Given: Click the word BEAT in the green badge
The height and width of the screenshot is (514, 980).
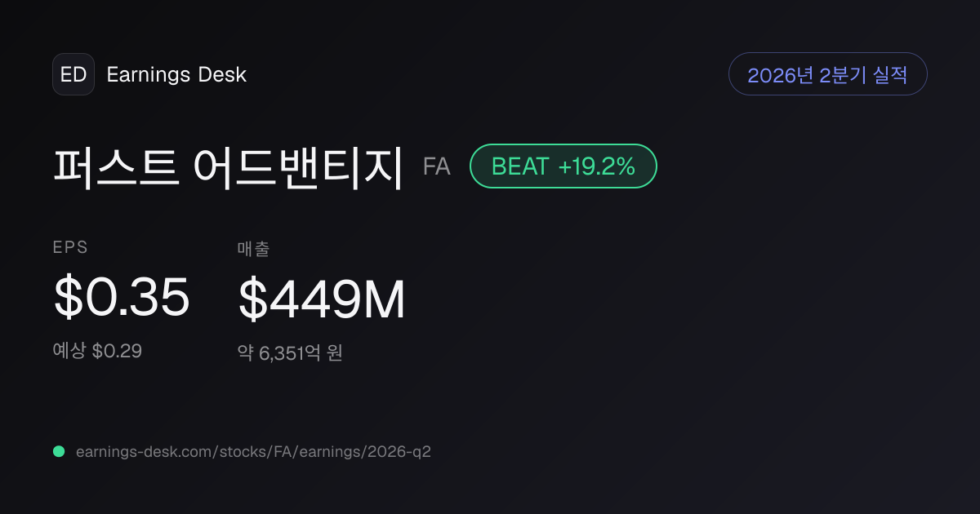Looking at the screenshot, I should click(x=520, y=166).
